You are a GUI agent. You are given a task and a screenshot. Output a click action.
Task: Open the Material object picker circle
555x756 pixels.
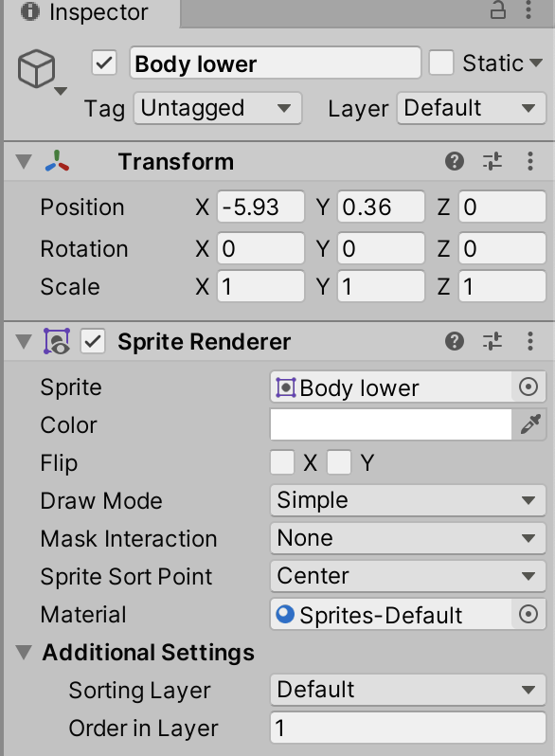(x=528, y=614)
